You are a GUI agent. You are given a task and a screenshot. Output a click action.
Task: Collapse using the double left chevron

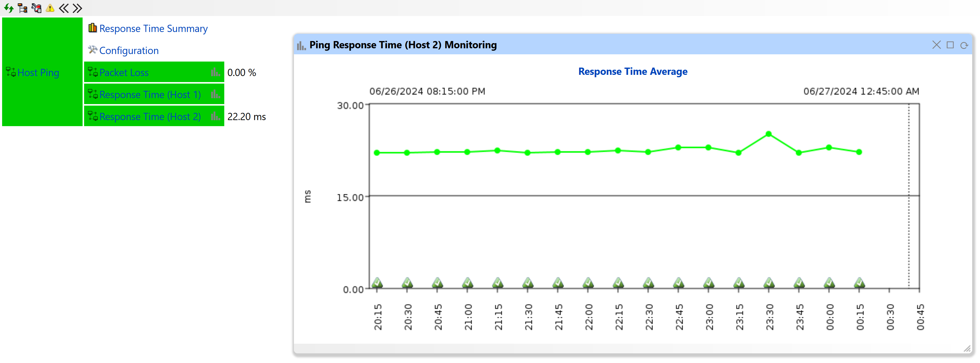click(64, 8)
